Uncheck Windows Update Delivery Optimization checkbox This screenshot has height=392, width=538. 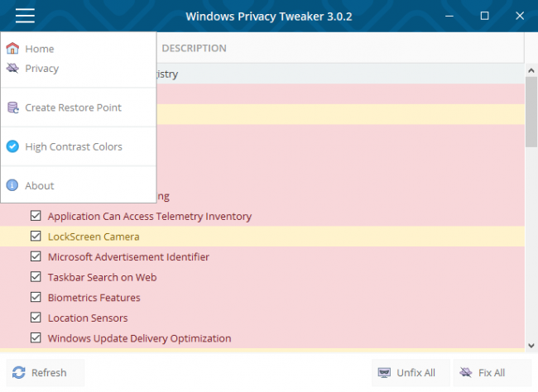[x=36, y=337]
